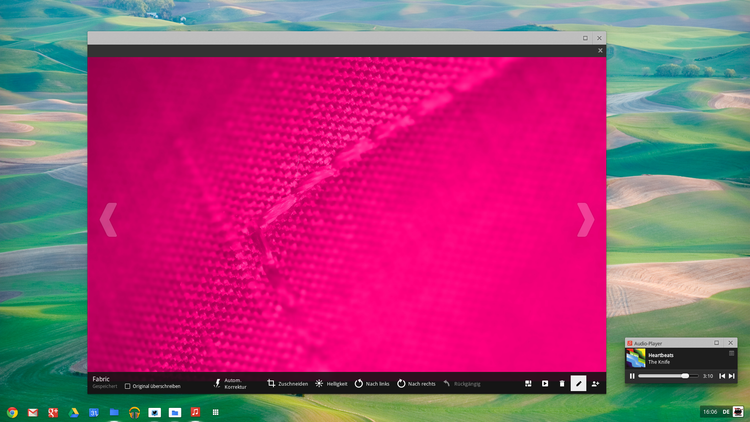
Task: Rotate image with Nach links
Action: click(373, 383)
